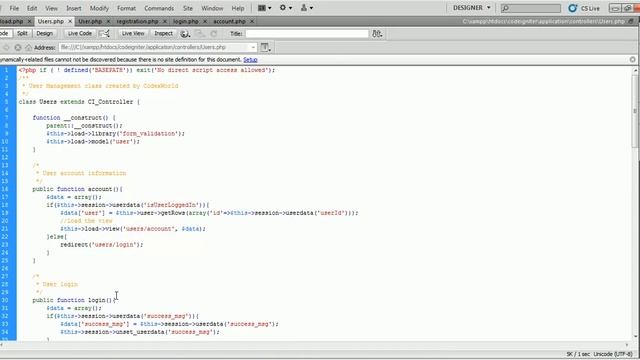Click the Preview in Browser globe icon
The width and height of the screenshot is (640, 360).
point(185,34)
